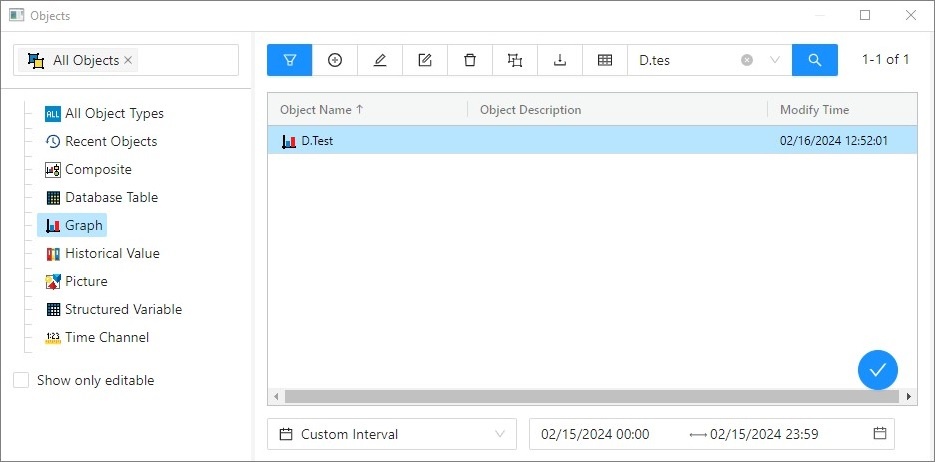Click the pencil edit icon in toolbar

click(x=380, y=60)
